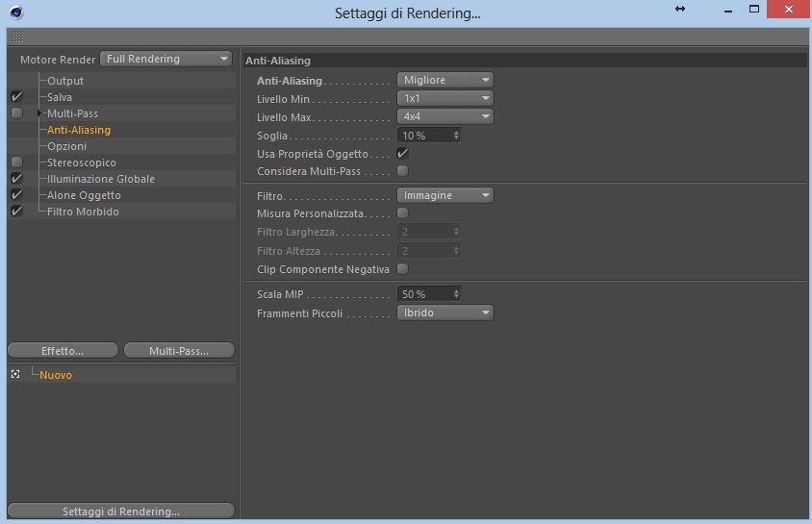Viewport: 812px width, 524px height.
Task: Check the Misura Personalizzata option
Action: coord(402,212)
